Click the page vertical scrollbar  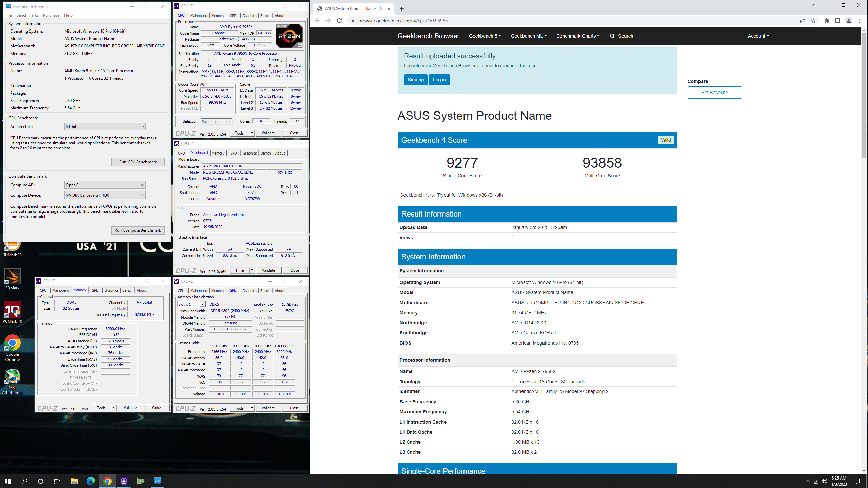(864, 95)
